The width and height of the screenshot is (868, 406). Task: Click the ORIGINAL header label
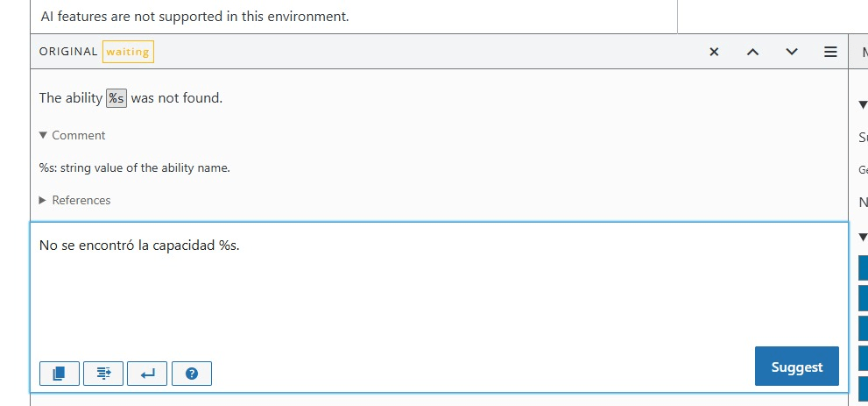(x=68, y=52)
